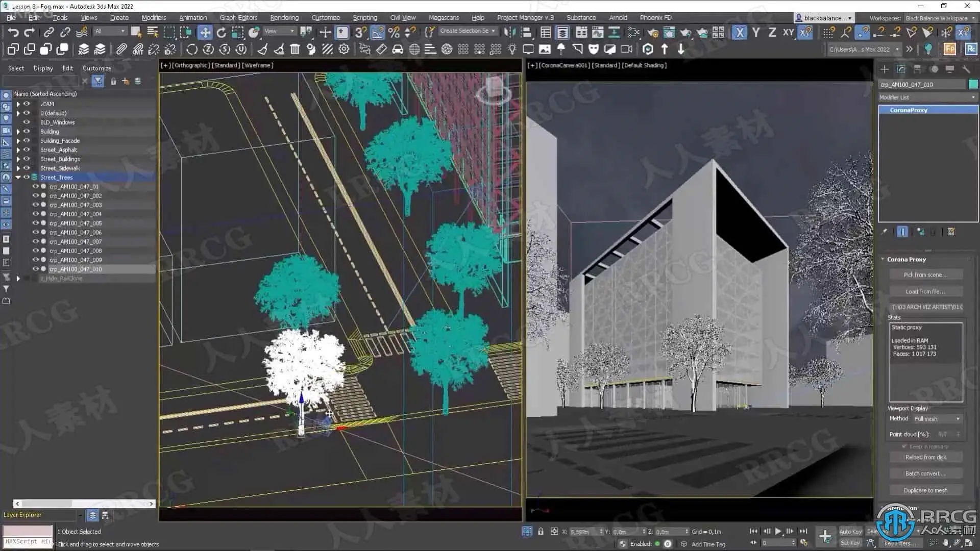Open the Create panel plus icon
Screen dimensions: 980x551
pyautogui.click(x=885, y=69)
